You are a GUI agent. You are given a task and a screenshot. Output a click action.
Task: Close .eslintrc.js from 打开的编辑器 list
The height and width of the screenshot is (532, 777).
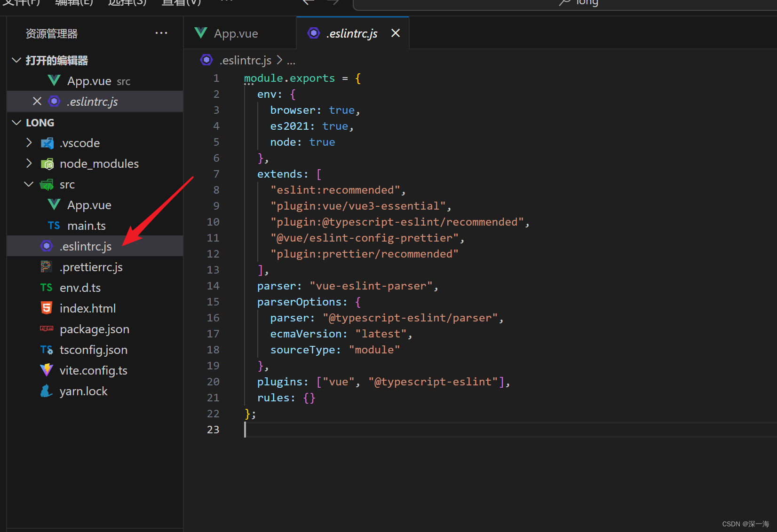37,101
